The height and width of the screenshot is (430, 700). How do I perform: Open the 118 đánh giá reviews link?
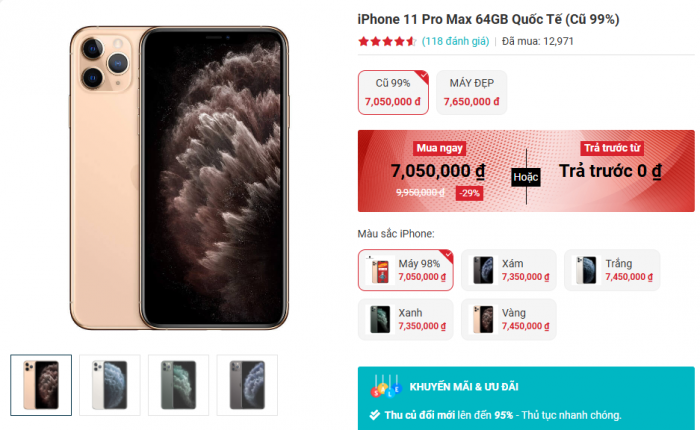coord(455,41)
